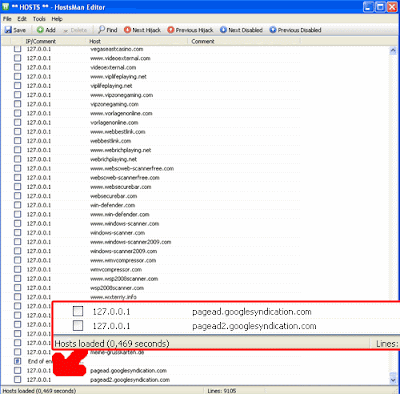Toggle checkbox beside www.videoexternal.com
400x394 pixels.
point(17,58)
